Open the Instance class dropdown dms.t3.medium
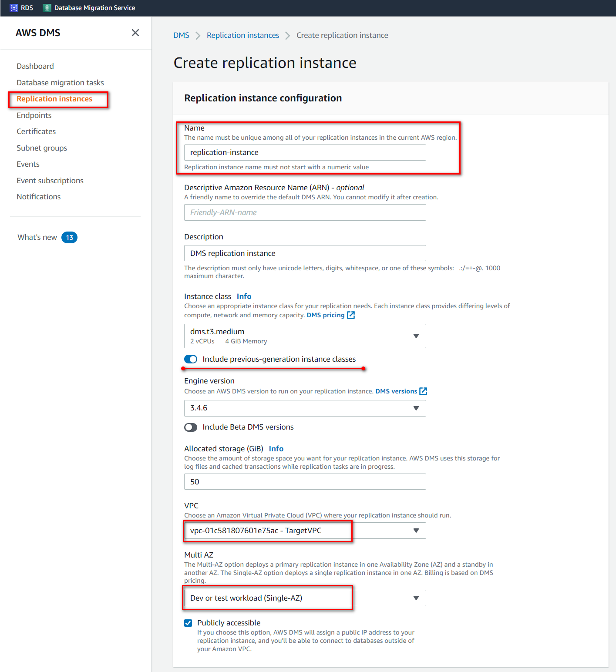The height and width of the screenshot is (672, 616). click(x=305, y=336)
